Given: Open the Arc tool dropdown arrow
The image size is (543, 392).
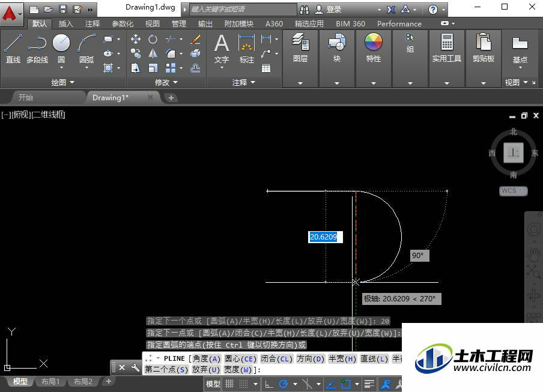Looking at the screenshot, I should [86, 67].
